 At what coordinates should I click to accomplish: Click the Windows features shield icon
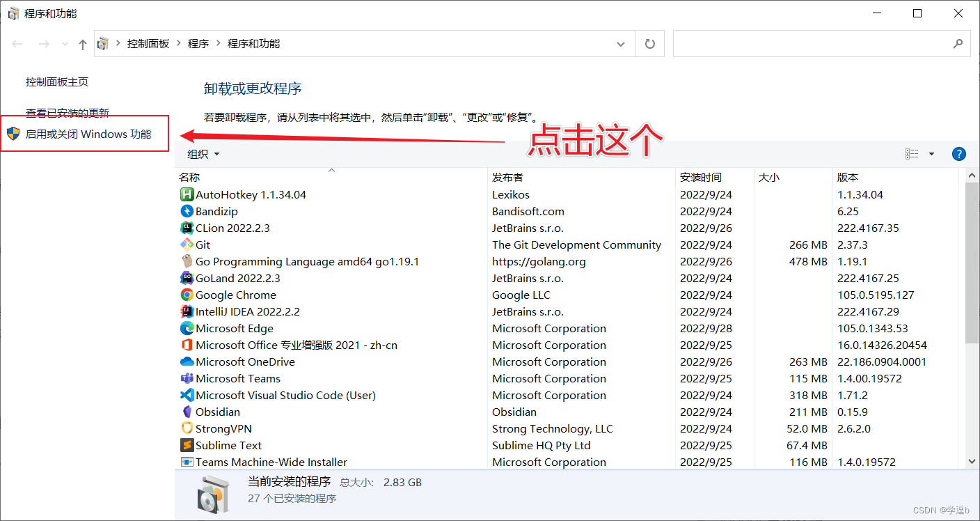(13, 134)
